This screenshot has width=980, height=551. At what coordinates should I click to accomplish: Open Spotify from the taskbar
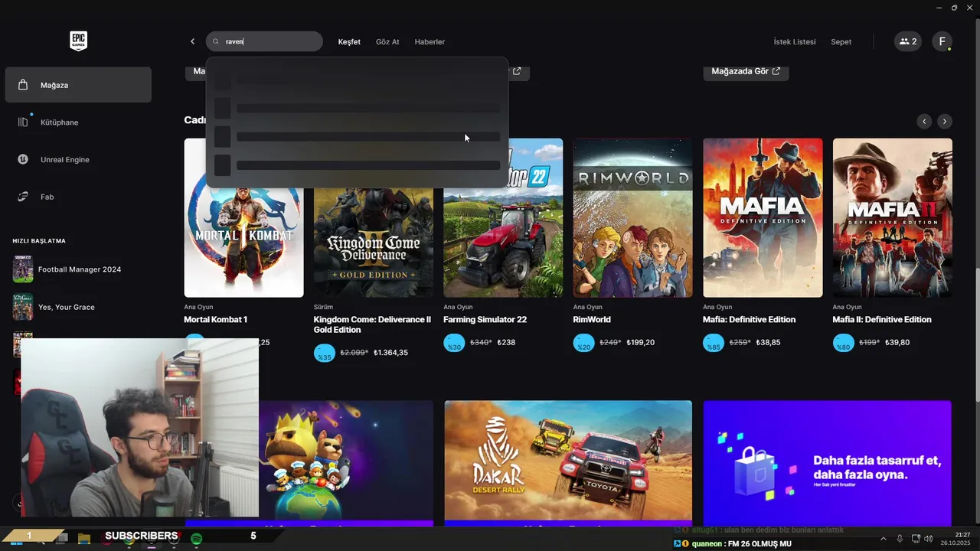coord(196,539)
